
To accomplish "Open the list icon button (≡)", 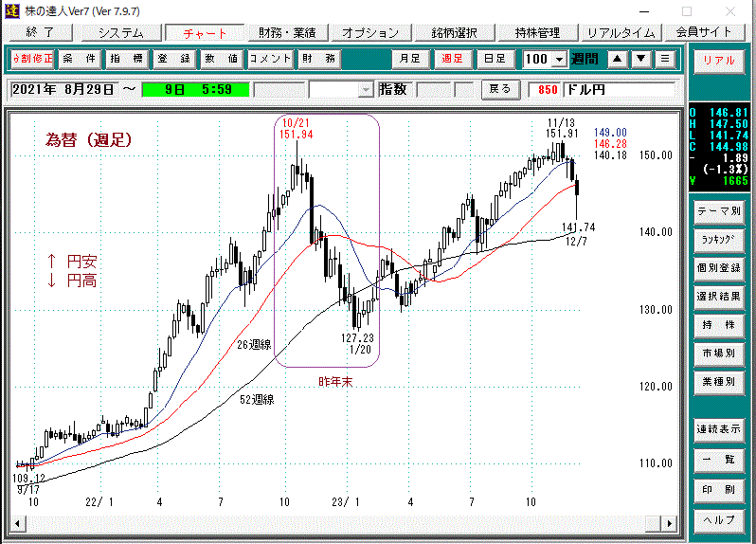I will (x=666, y=59).
